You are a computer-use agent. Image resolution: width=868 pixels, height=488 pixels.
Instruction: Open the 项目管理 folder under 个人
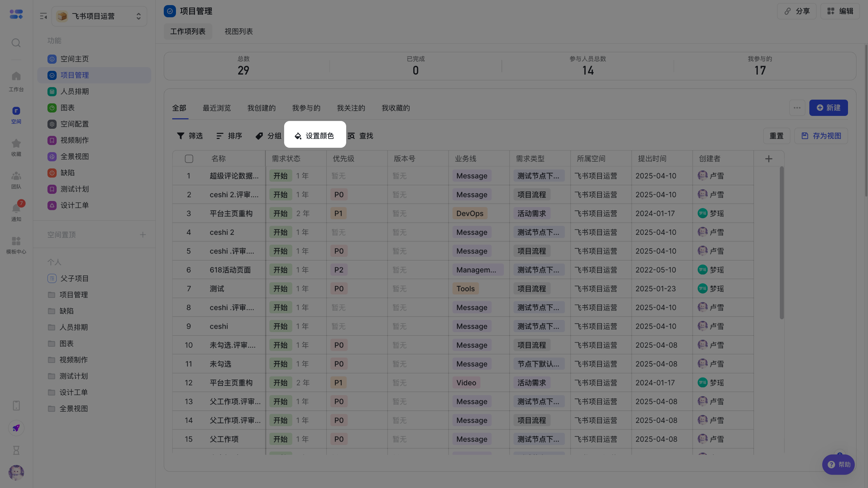coord(94,295)
